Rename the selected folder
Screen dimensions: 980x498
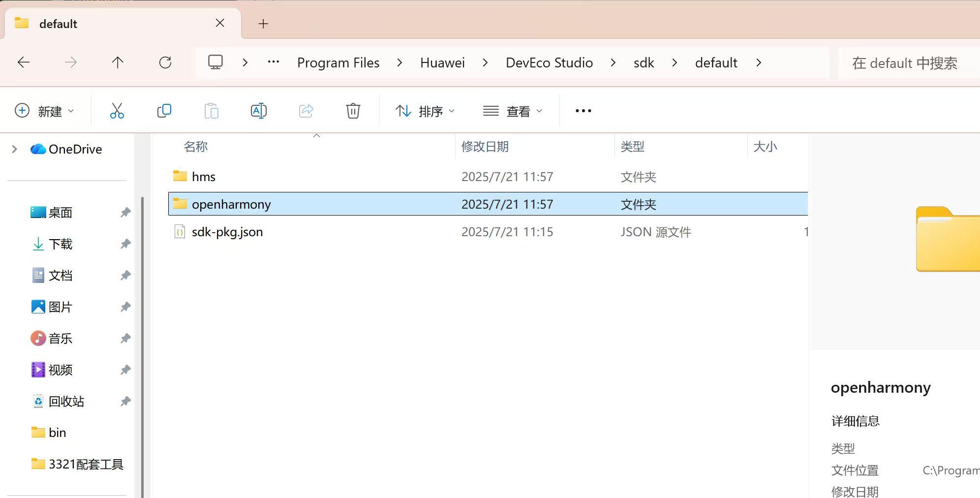tap(258, 111)
